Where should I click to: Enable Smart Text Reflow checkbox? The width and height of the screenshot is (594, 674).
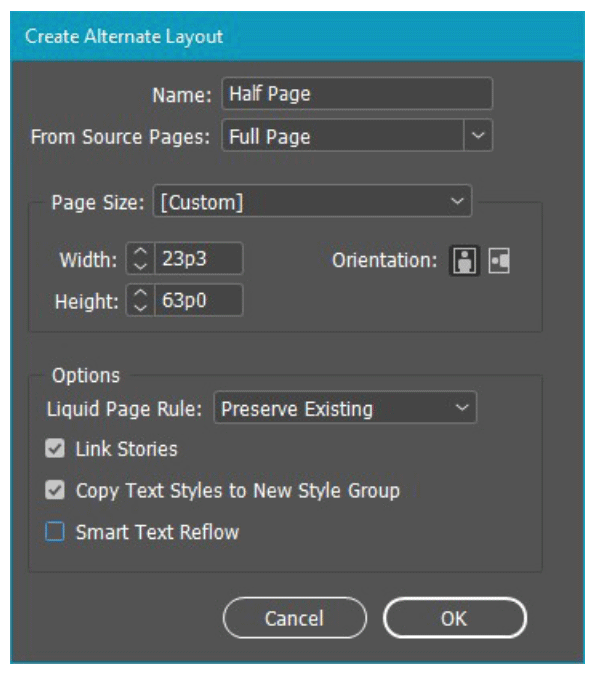coord(55,531)
